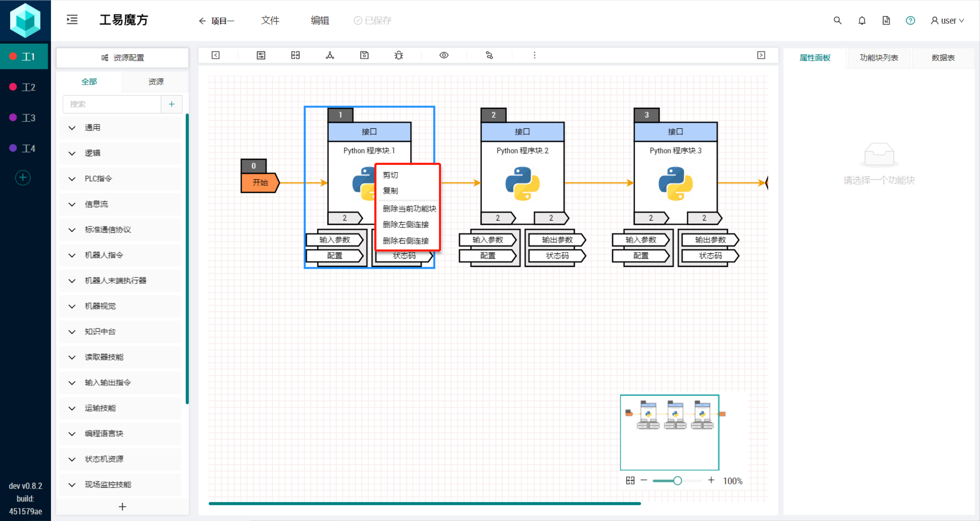The image size is (980, 521).
Task: Zoom in with the plus button
Action: tap(711, 480)
